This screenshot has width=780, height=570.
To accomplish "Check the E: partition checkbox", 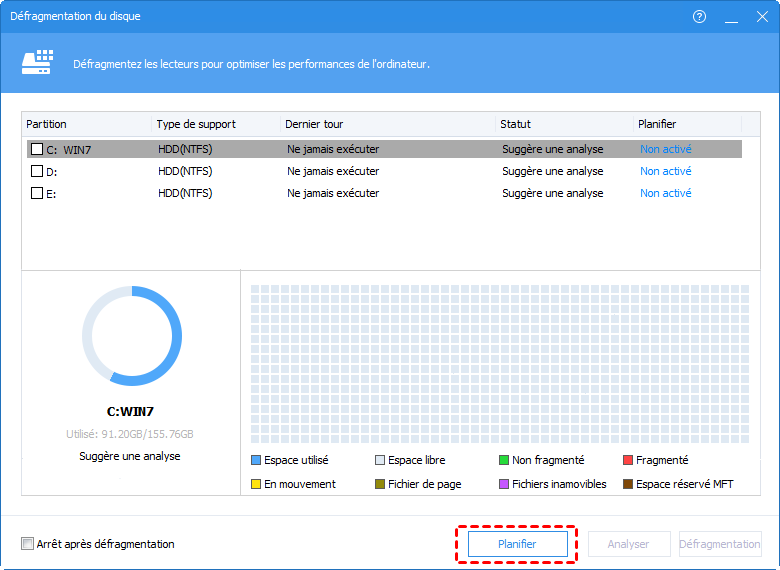I will coord(37,193).
